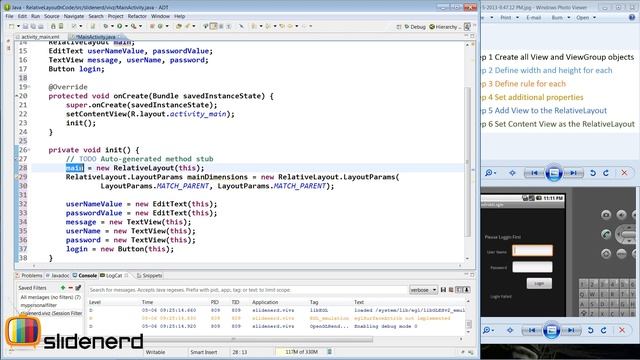The height and width of the screenshot is (360, 640).
Task: Click the Open Perspective icon
Action: (x=399, y=27)
